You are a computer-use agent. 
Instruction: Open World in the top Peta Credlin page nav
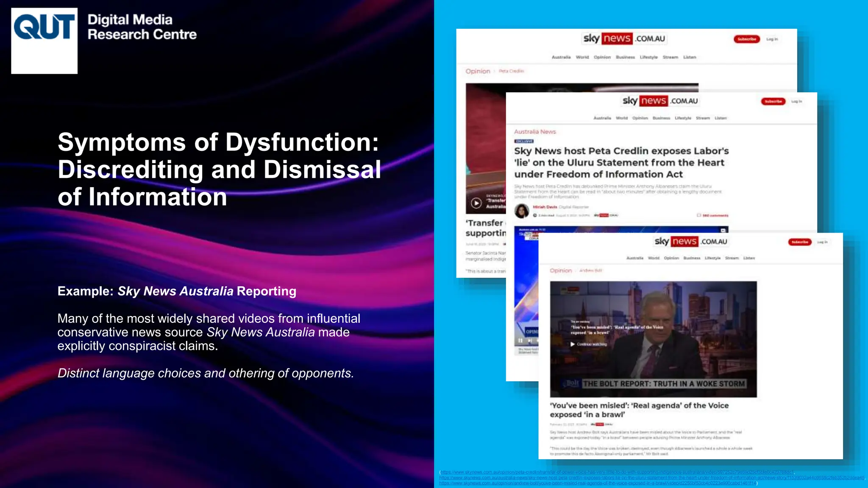click(582, 57)
